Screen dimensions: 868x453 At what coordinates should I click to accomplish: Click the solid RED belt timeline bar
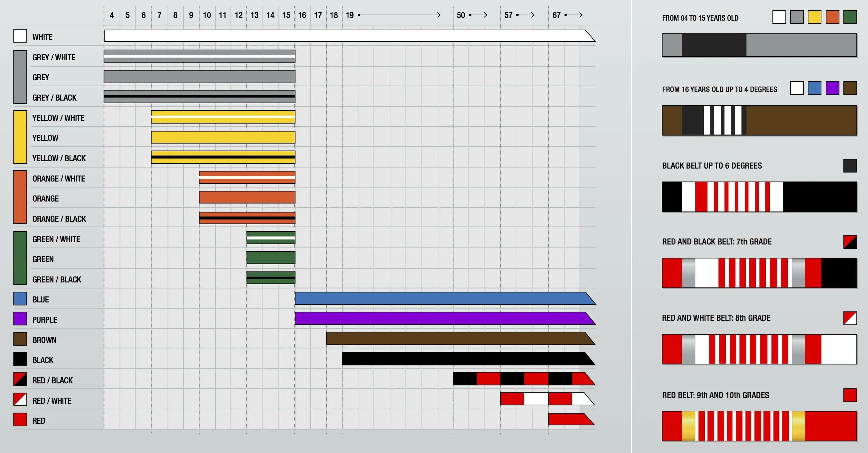(572, 419)
